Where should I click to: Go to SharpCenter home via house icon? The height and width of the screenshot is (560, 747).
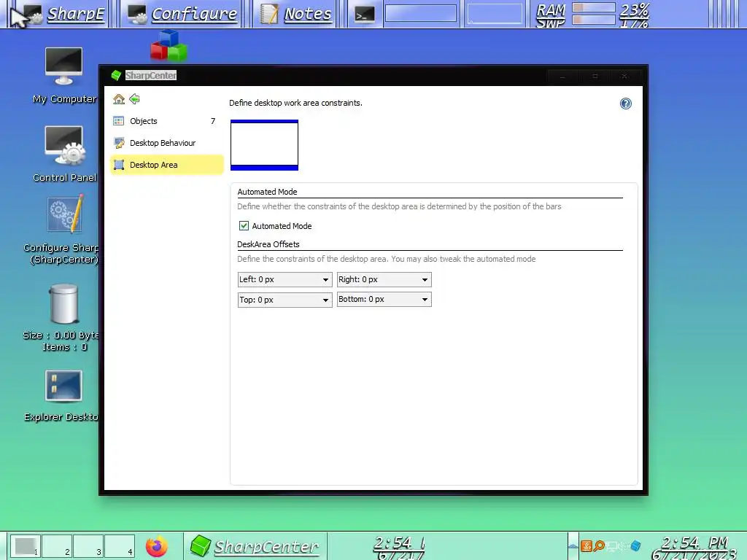point(119,99)
